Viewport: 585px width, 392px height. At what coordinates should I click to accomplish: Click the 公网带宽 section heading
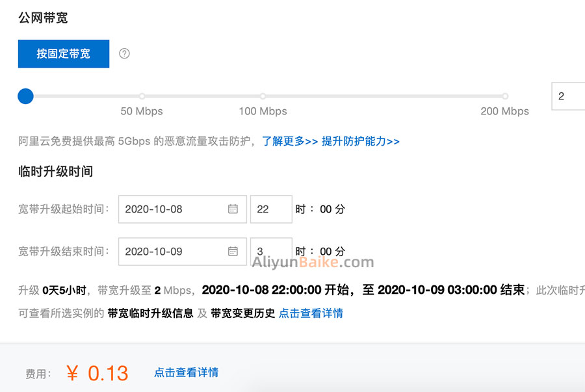(43, 18)
